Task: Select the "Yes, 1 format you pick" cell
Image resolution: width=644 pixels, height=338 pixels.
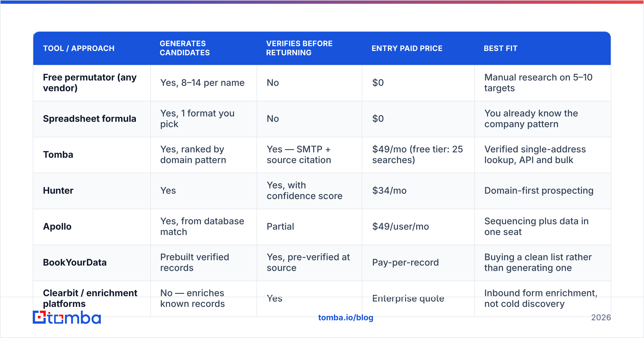Action: coord(197,119)
